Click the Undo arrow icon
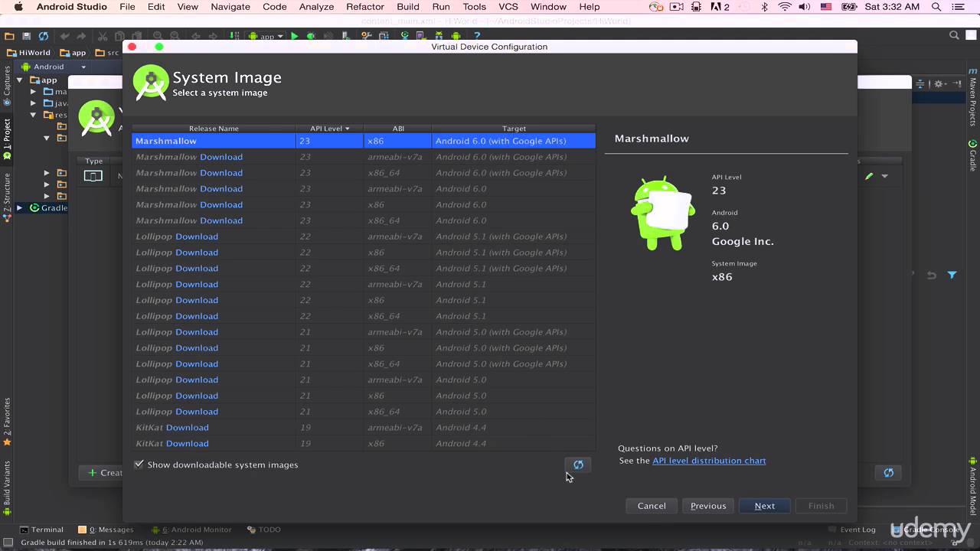The height and width of the screenshot is (551, 980). tap(64, 36)
